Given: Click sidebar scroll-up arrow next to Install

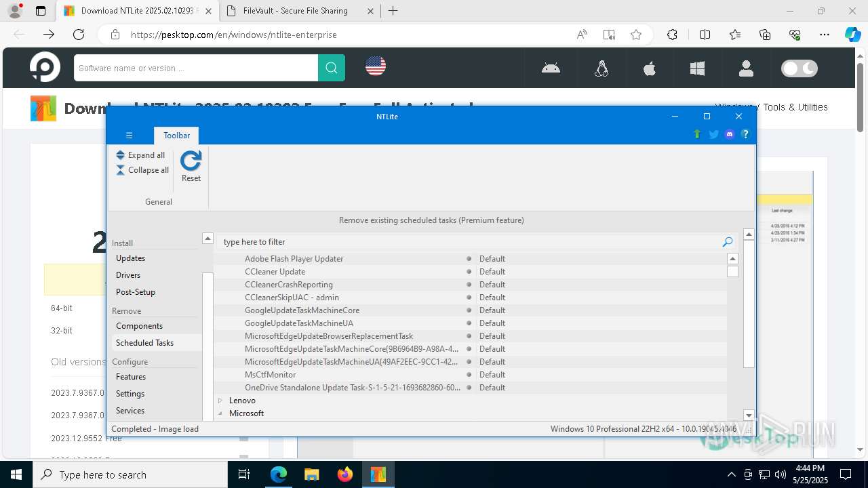Looking at the screenshot, I should point(208,239).
